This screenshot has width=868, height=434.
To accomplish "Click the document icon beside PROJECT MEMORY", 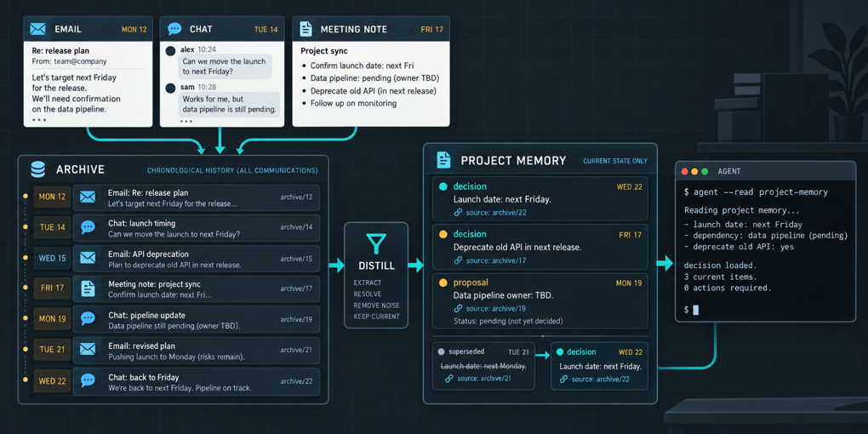I will point(443,160).
